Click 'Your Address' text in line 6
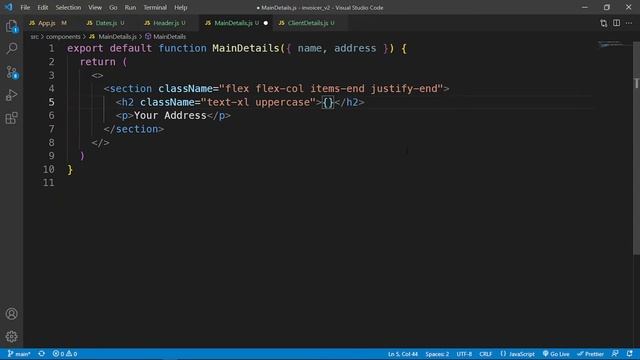This screenshot has height=360, width=640. [170, 116]
